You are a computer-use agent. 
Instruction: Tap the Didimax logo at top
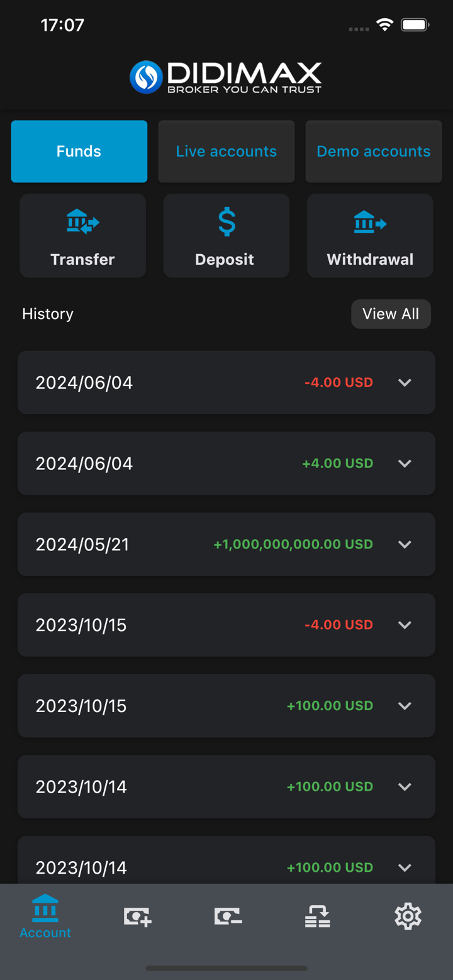click(x=226, y=77)
